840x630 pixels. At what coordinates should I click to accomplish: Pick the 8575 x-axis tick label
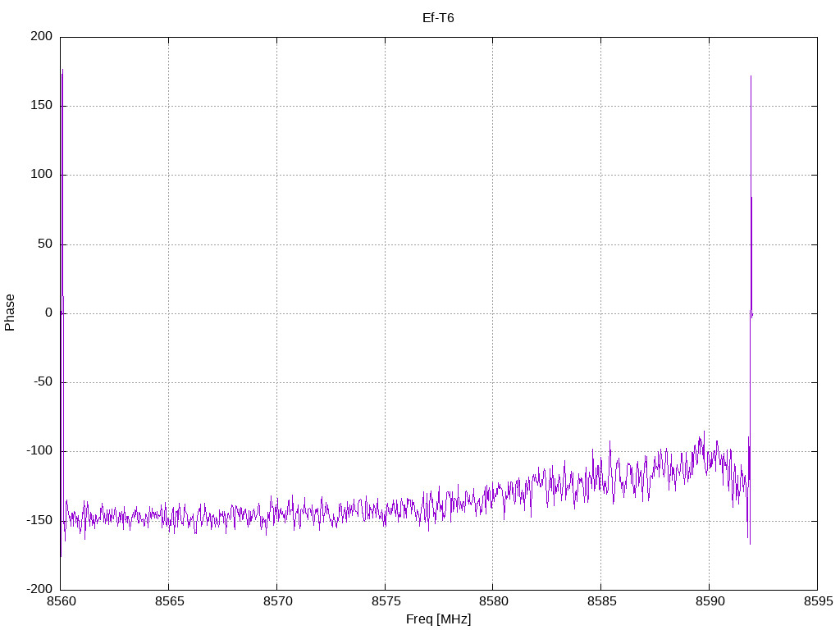[x=385, y=602]
